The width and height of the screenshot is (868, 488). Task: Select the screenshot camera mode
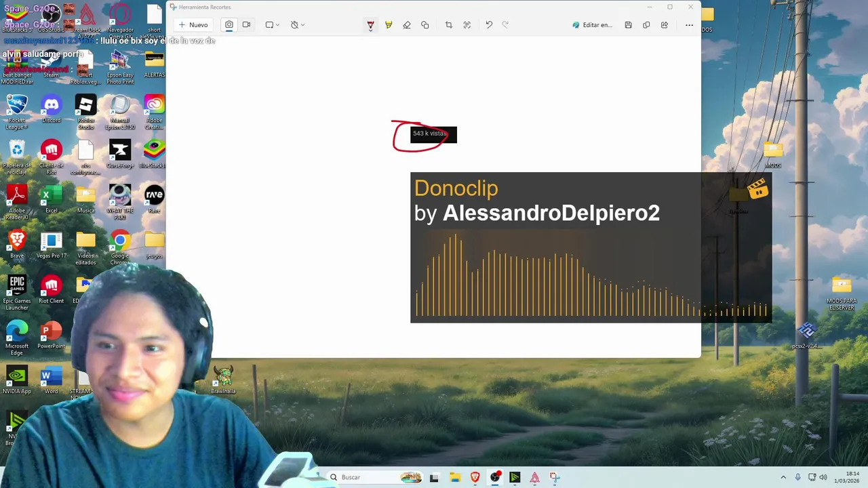tap(229, 25)
